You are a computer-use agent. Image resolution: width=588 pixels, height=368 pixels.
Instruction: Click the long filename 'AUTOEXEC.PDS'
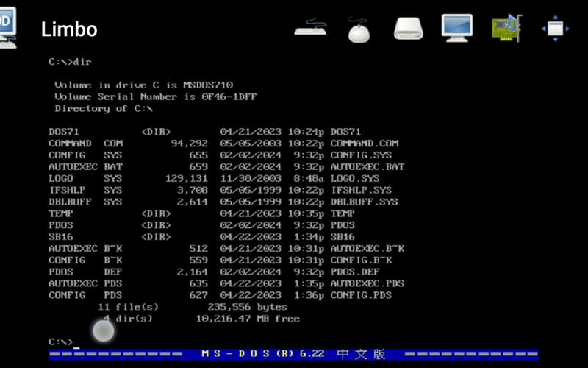[367, 283]
